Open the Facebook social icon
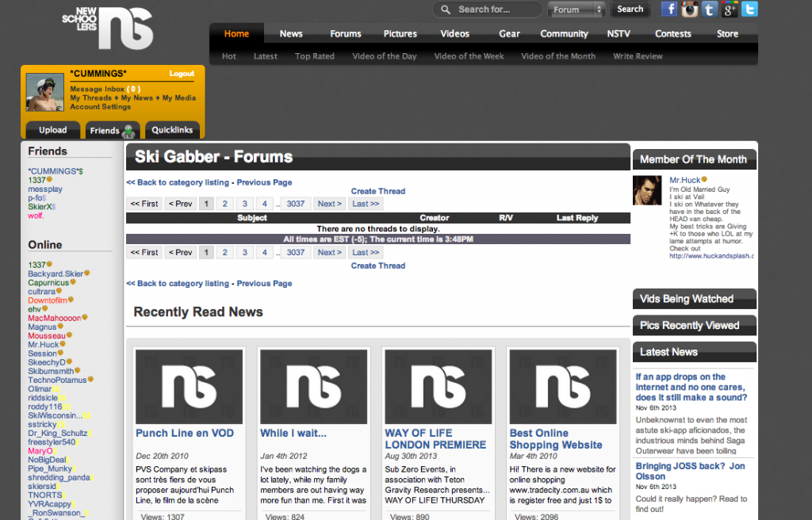The width and height of the screenshot is (812, 520). click(669, 10)
